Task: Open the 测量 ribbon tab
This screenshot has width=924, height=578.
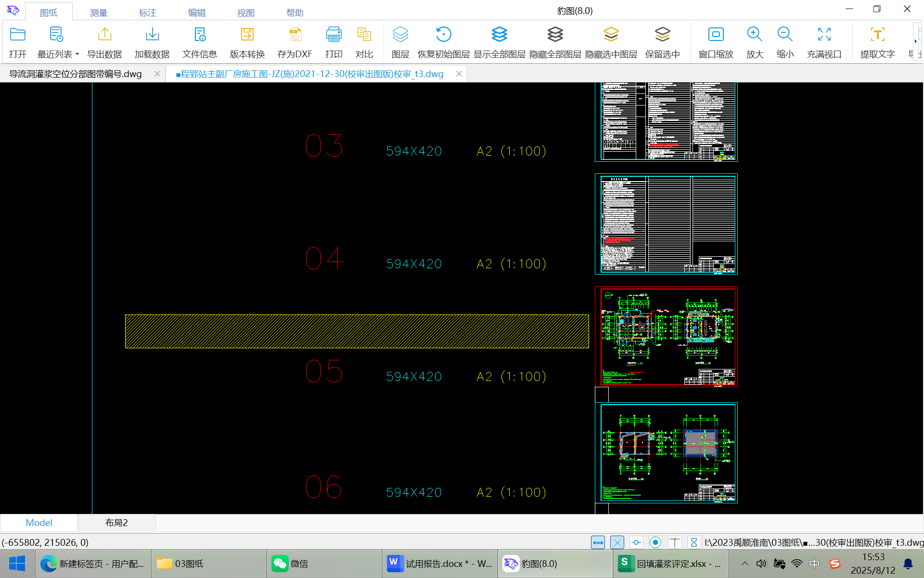Action: [98, 13]
